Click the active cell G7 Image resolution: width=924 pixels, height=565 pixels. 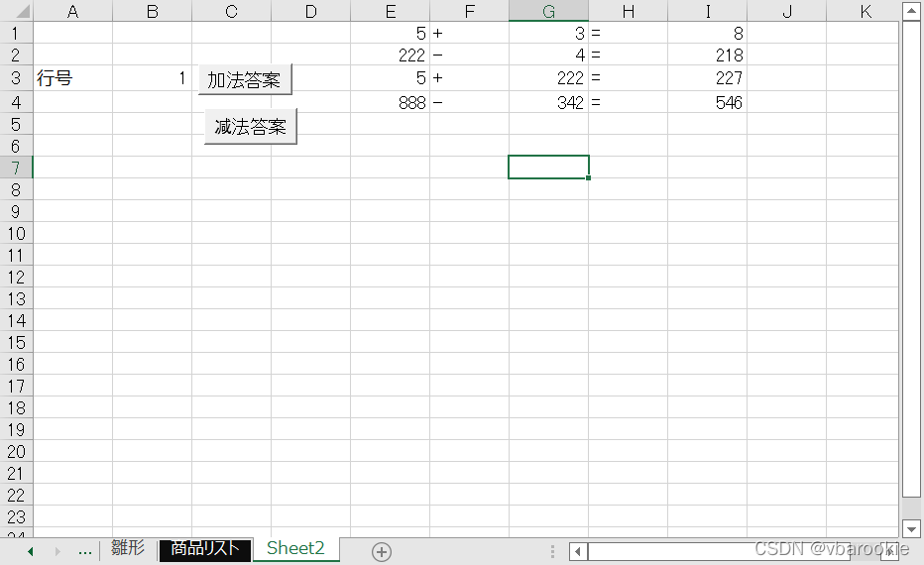(x=548, y=168)
